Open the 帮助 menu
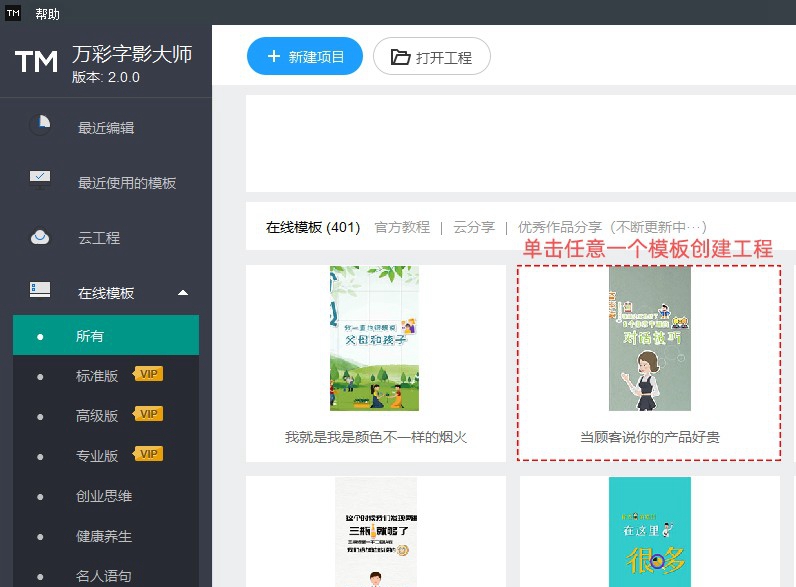Image resolution: width=796 pixels, height=587 pixels. [47, 14]
